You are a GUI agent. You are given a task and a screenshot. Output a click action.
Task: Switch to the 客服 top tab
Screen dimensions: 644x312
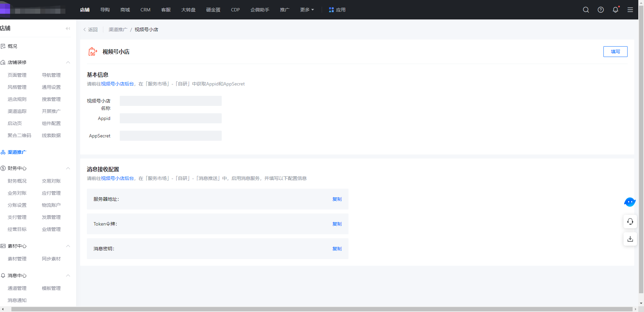pos(166,10)
